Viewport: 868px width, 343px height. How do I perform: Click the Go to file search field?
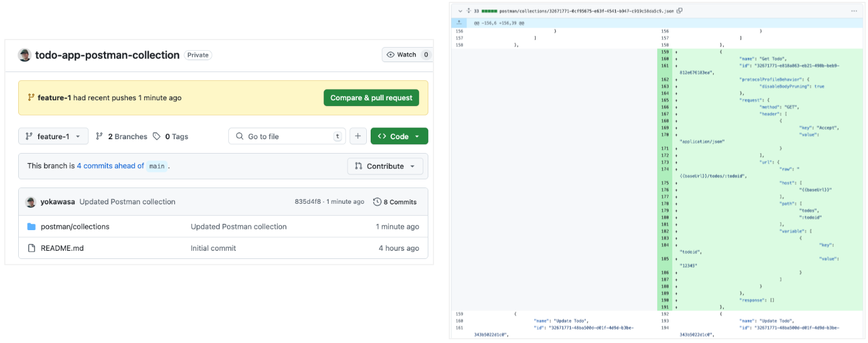tap(287, 136)
